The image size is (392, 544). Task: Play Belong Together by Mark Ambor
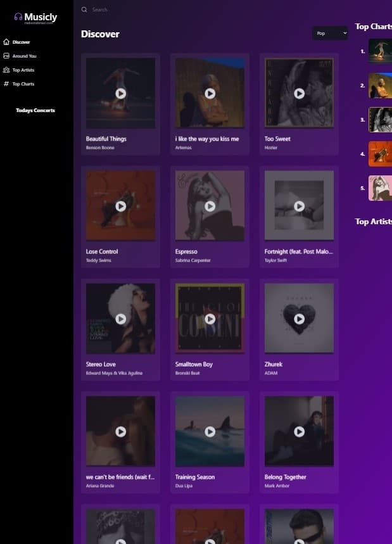click(299, 432)
